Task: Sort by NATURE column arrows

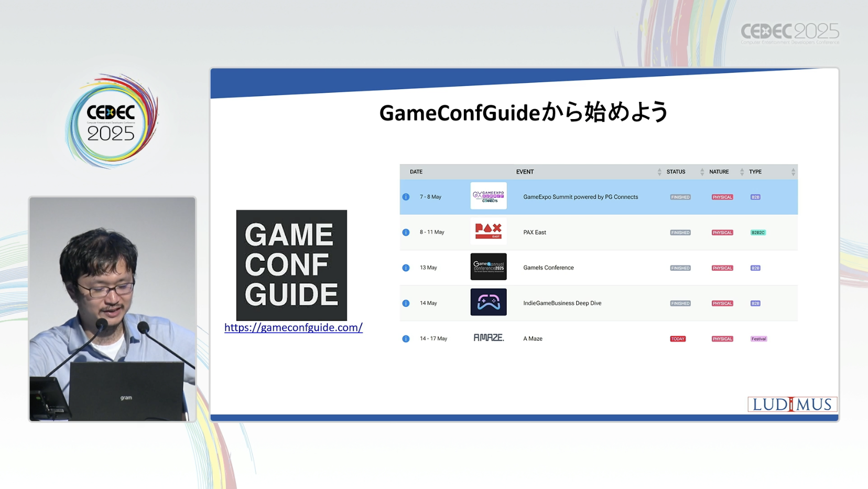Action: pyautogui.click(x=741, y=172)
